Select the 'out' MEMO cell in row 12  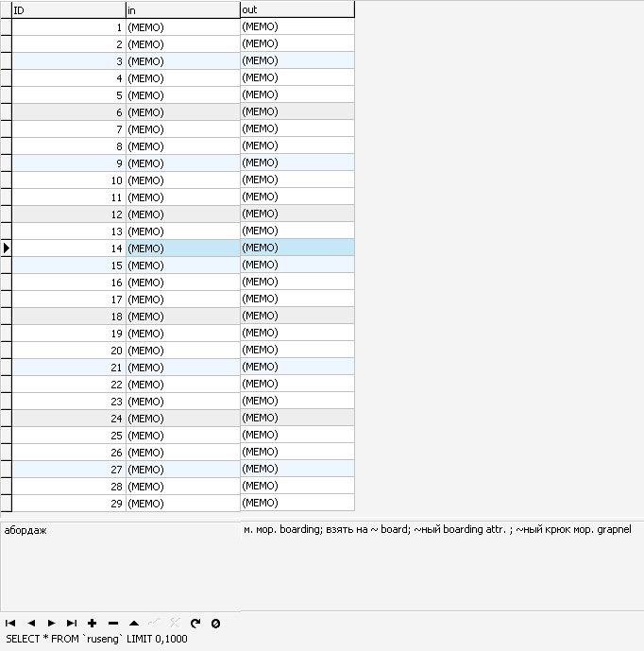[x=297, y=214]
